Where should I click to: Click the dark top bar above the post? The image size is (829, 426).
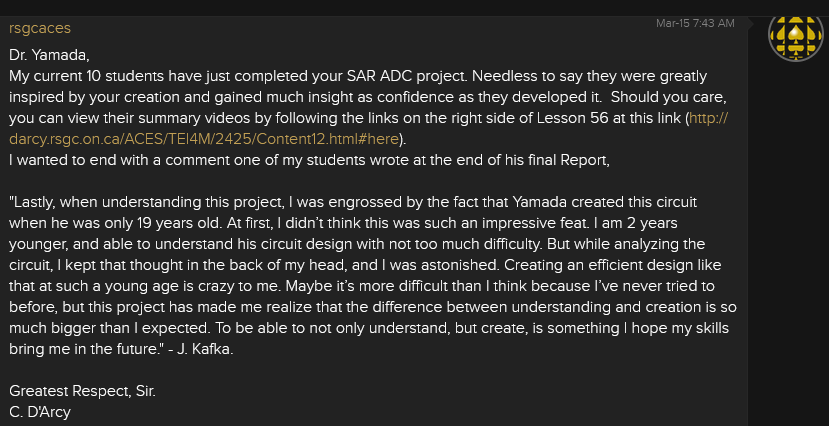(400, 7)
